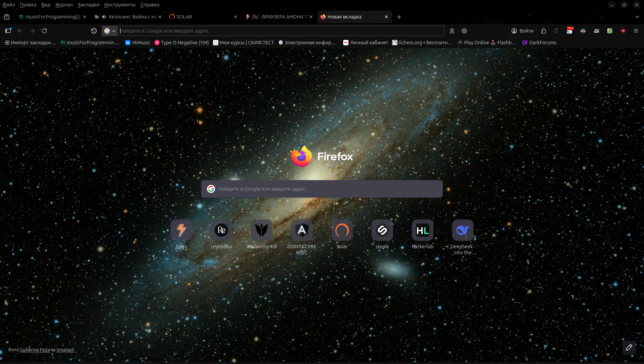Screen dimensions: 644x364
Task: Expand the Google search engine dropdown
Action: 110,31
